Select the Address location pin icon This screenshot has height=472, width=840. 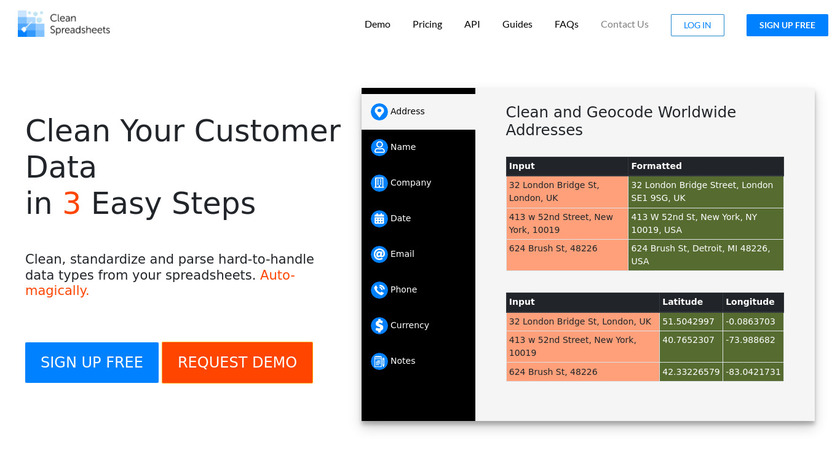click(379, 112)
